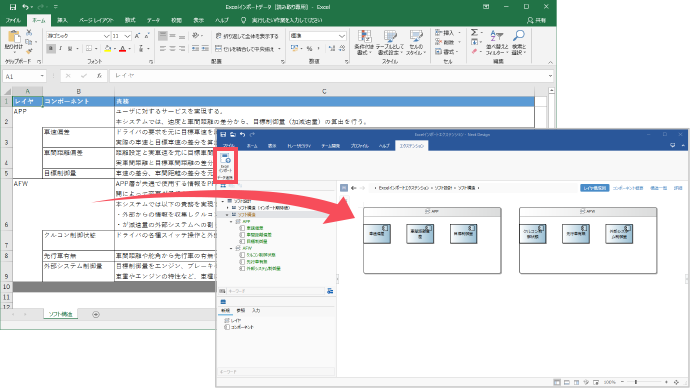Viewport: 690px width, 388px height.
Task: Click the highlighted layer view button in Next Design
Action: coord(595,188)
